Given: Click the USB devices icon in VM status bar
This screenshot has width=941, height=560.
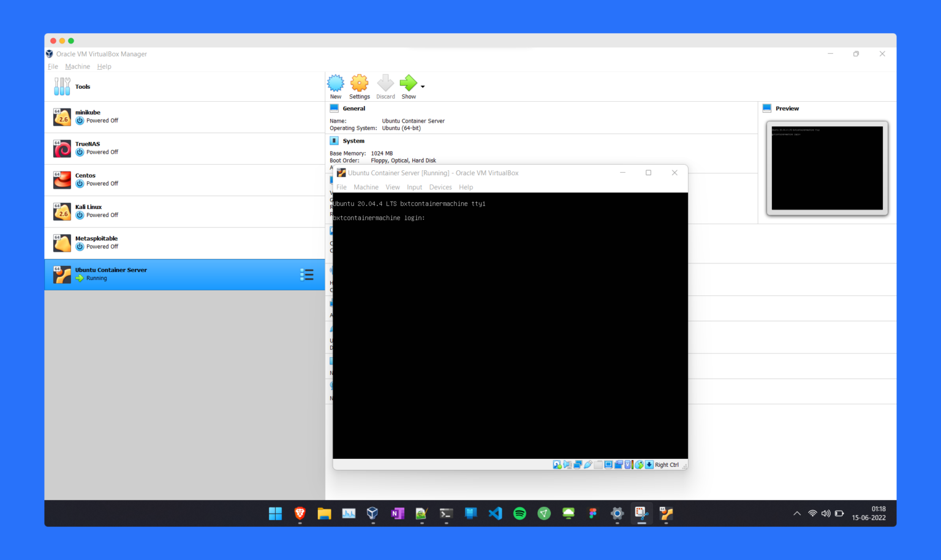Looking at the screenshot, I should pyautogui.click(x=588, y=464).
